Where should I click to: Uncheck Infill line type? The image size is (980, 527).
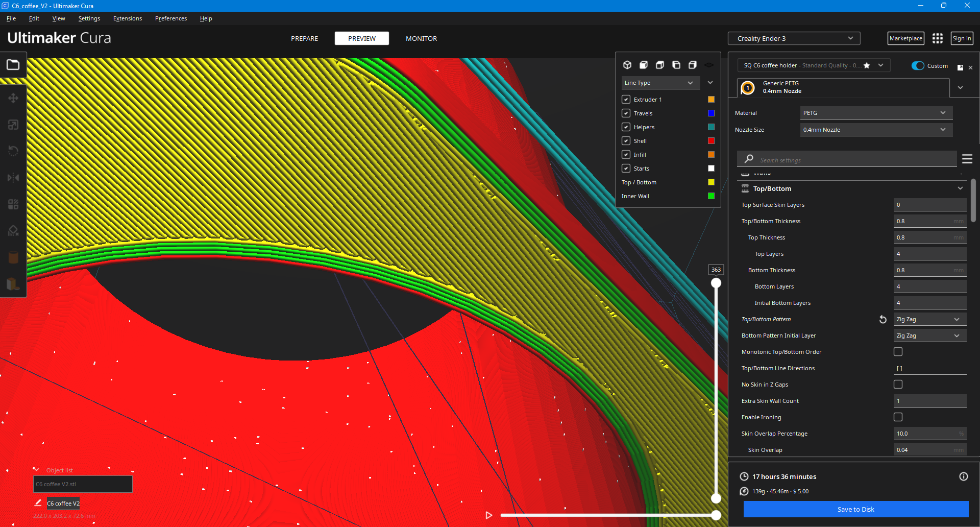coord(626,155)
